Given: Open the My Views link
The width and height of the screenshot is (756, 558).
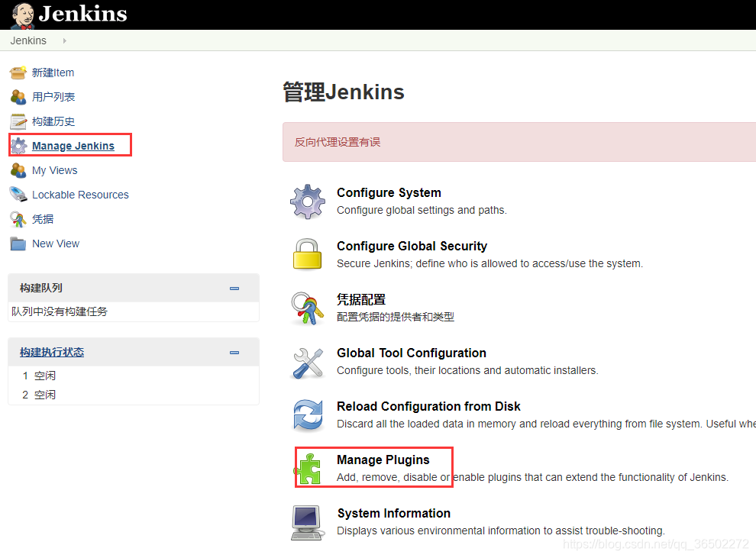Looking at the screenshot, I should [54, 170].
